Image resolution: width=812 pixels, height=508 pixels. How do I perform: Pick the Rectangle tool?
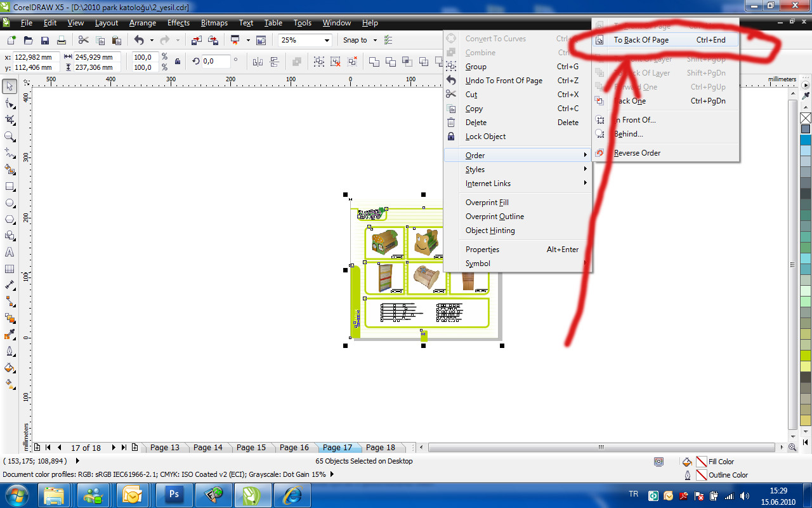(10, 187)
